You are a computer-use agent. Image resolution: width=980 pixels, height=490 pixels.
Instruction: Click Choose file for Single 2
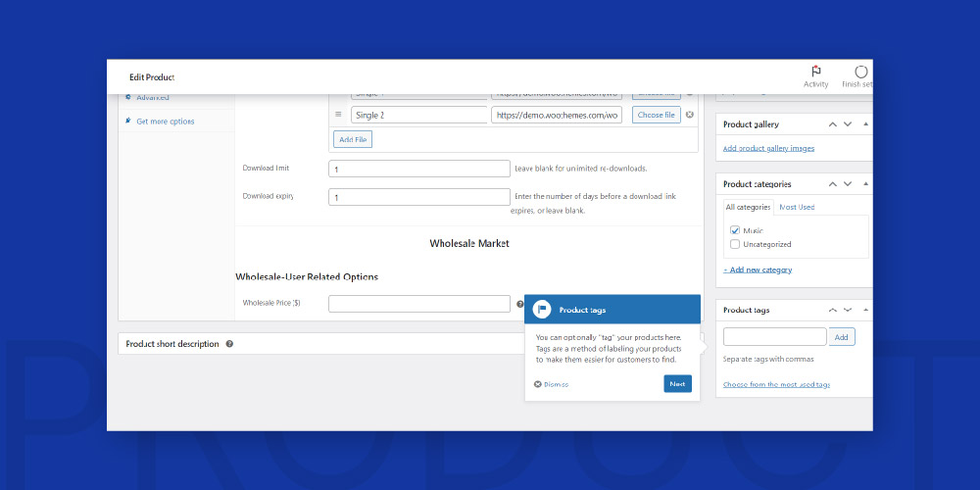[x=657, y=115]
